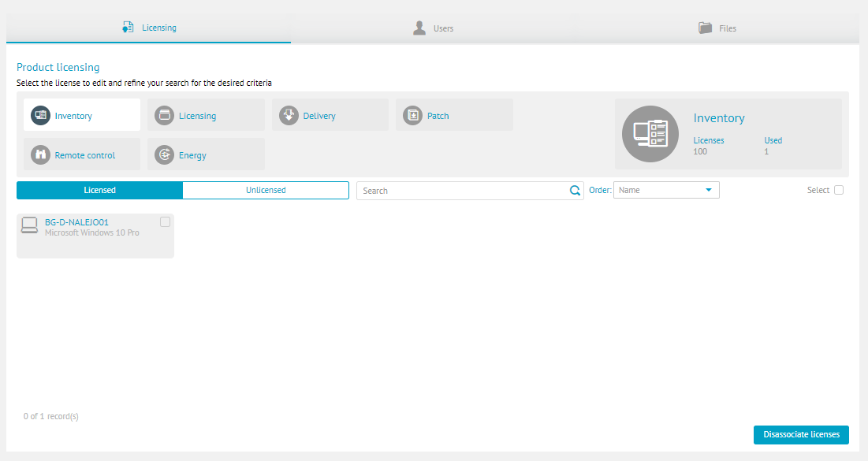Choose the Energy license label

coord(192,155)
